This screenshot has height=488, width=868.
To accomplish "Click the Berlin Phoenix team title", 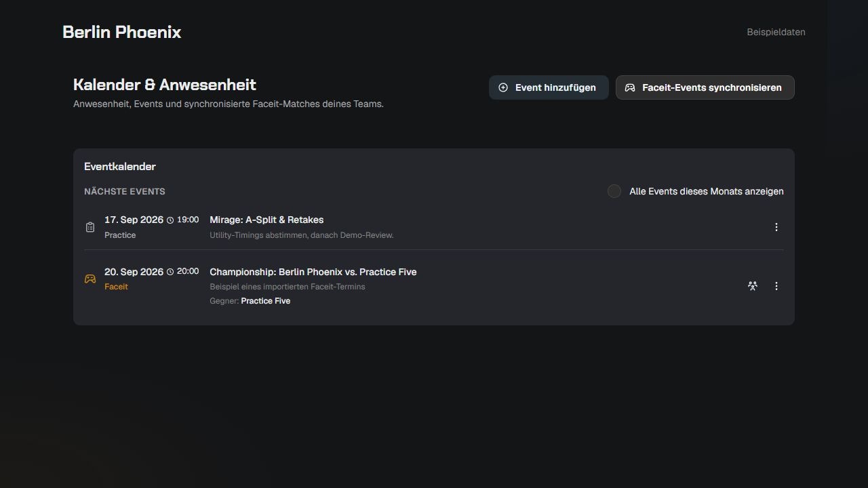I will pos(122,32).
